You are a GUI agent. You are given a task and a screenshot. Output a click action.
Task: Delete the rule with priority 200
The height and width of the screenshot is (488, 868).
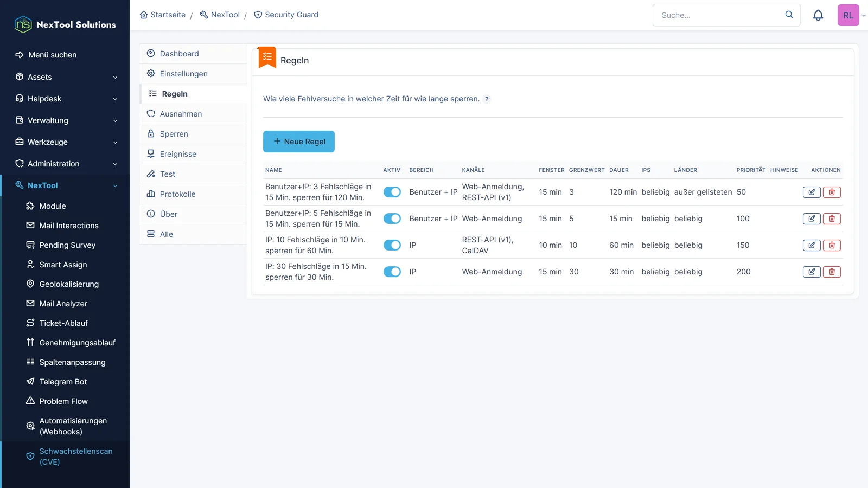(x=832, y=272)
